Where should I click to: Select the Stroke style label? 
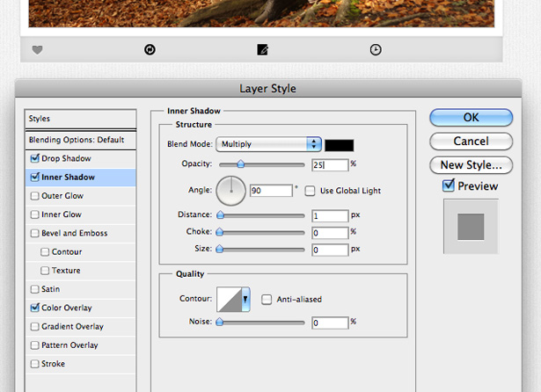[x=53, y=364]
